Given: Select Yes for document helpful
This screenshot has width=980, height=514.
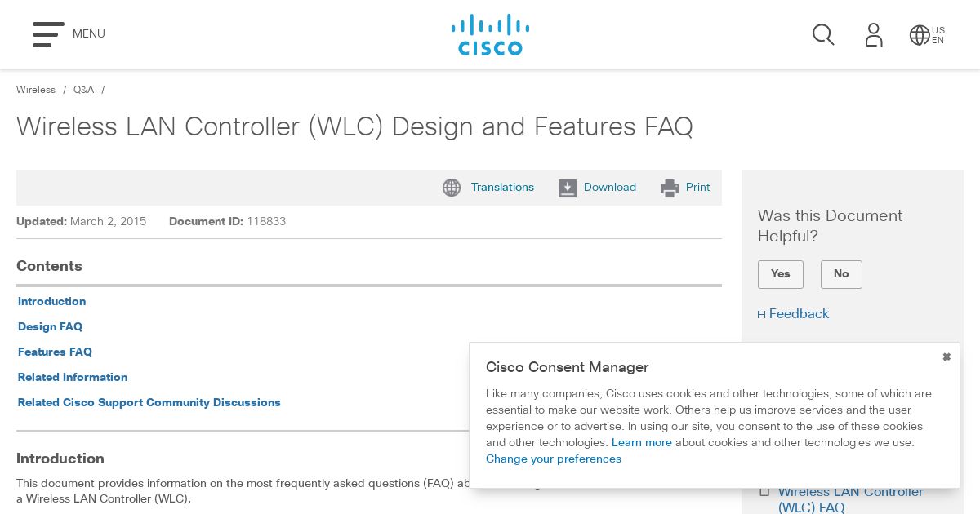Looking at the screenshot, I should point(781,274).
